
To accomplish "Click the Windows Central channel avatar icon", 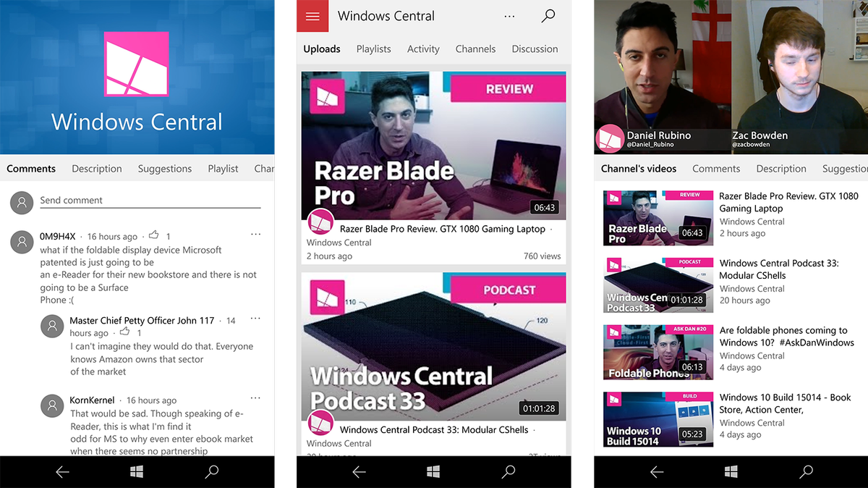I will coord(320,222).
